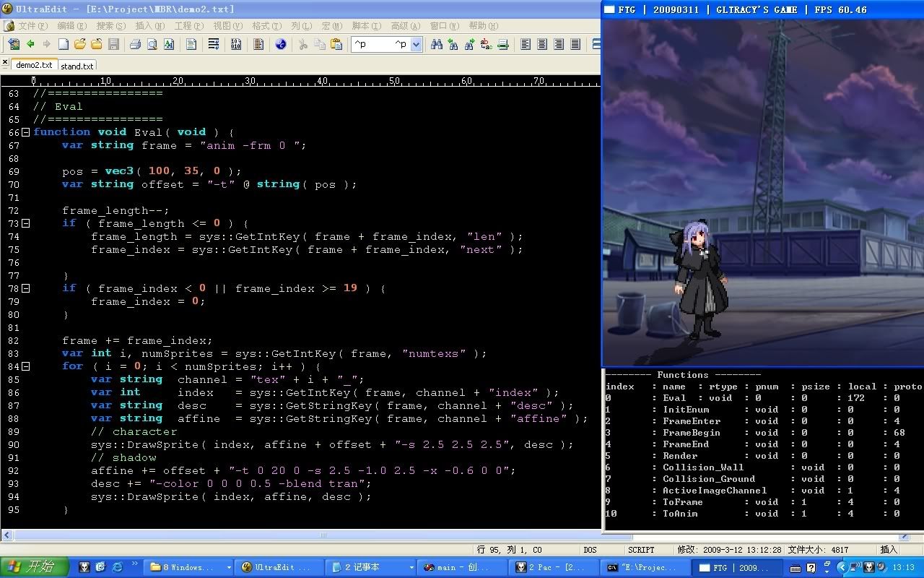Viewport: 924px width, 578px height.
Task: Open the 编辑(E) menu
Action: click(71, 26)
